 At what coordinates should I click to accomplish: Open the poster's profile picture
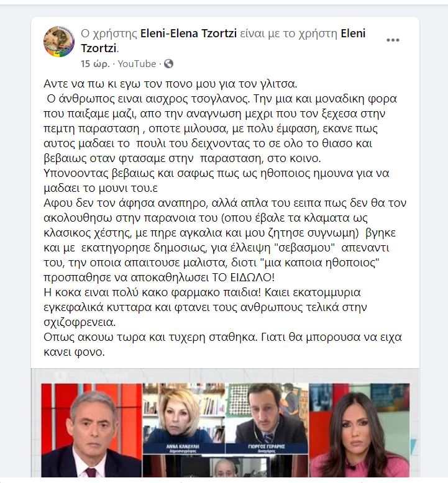click(59, 42)
